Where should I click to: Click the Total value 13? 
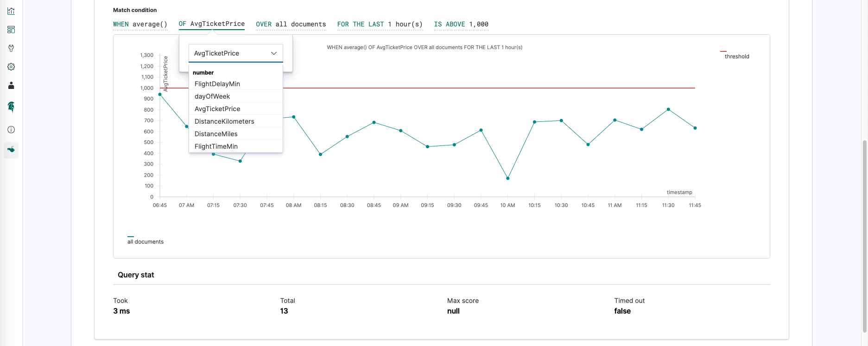pyautogui.click(x=284, y=311)
